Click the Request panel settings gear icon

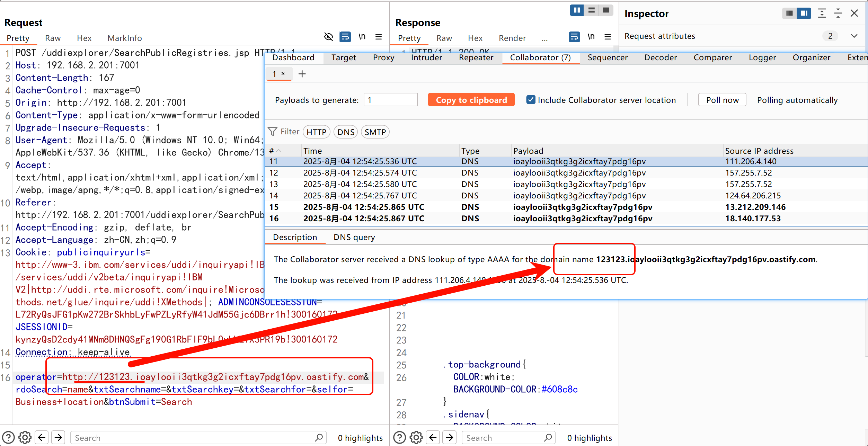25,437
